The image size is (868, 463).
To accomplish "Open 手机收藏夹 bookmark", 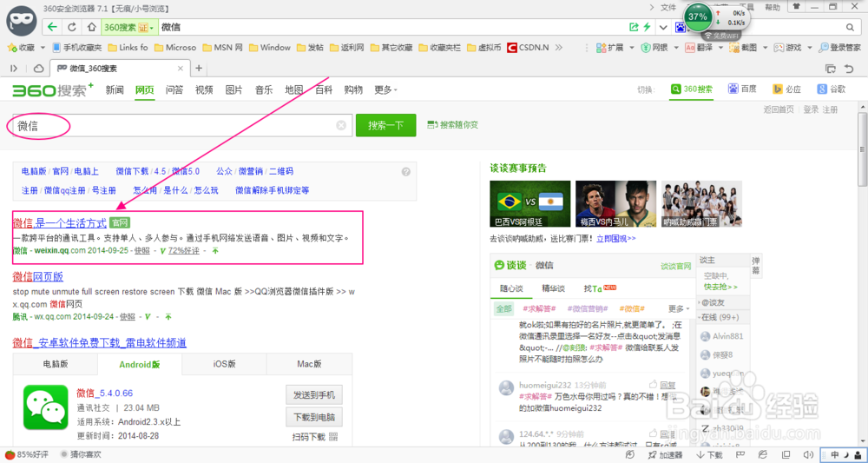I will tap(77, 48).
